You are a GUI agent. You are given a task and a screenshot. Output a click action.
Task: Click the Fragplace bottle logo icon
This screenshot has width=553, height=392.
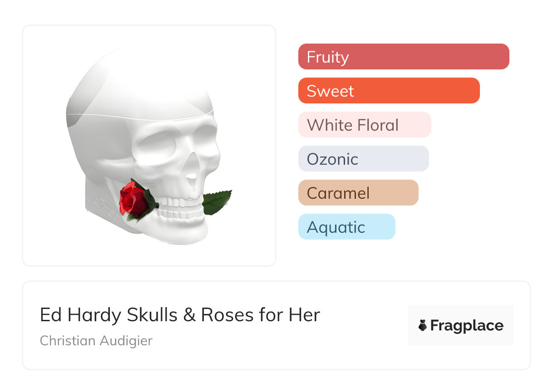tap(423, 325)
